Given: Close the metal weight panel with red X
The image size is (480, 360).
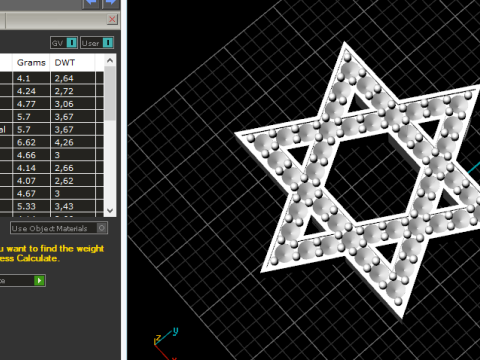Looking at the screenshot, I should pos(112,19).
